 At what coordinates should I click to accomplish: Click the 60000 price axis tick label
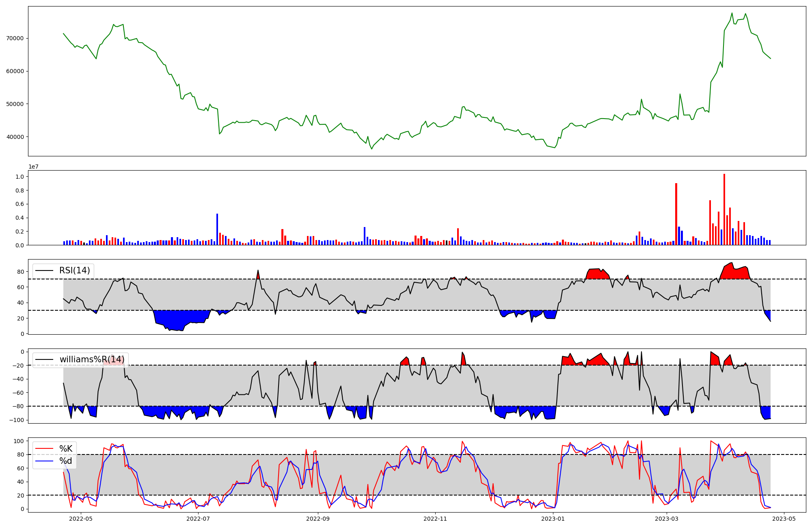click(x=15, y=71)
